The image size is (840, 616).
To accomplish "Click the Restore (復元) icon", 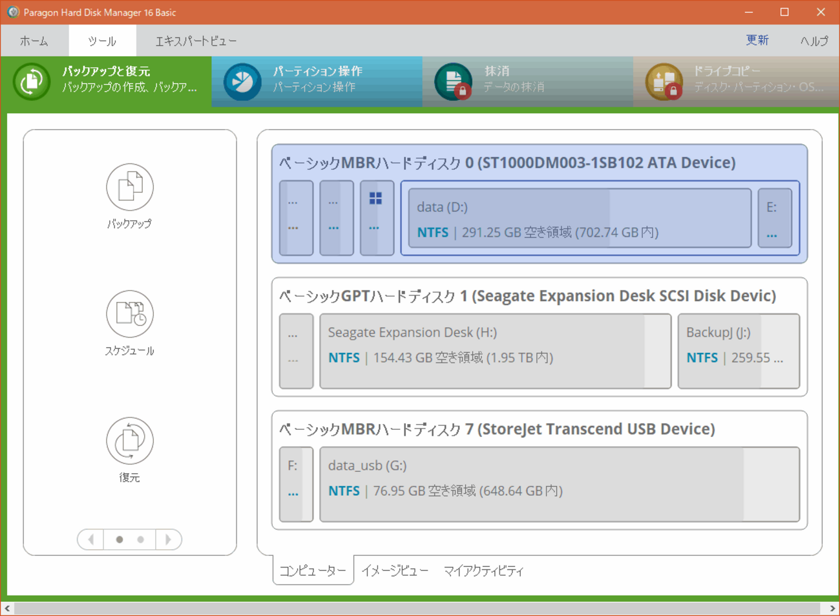I will click(x=129, y=441).
